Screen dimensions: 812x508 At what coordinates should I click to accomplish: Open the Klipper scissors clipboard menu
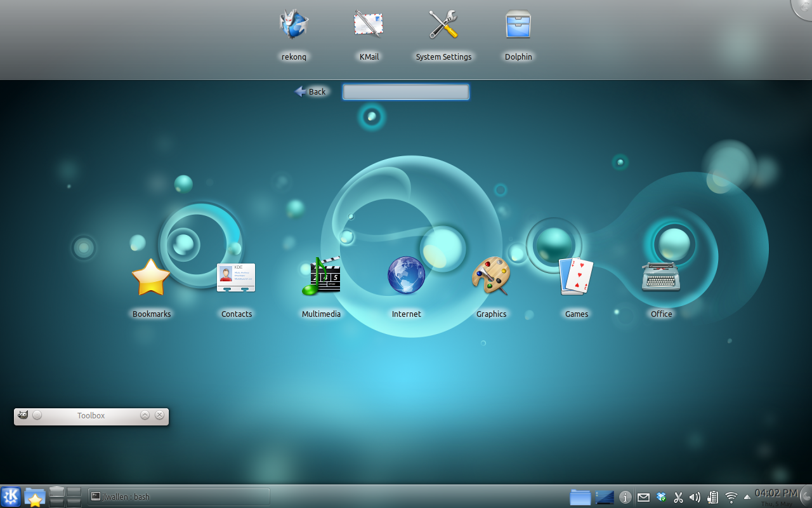(x=678, y=497)
